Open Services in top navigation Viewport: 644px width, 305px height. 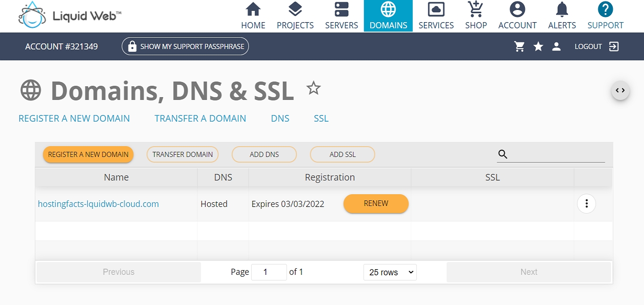[436, 16]
